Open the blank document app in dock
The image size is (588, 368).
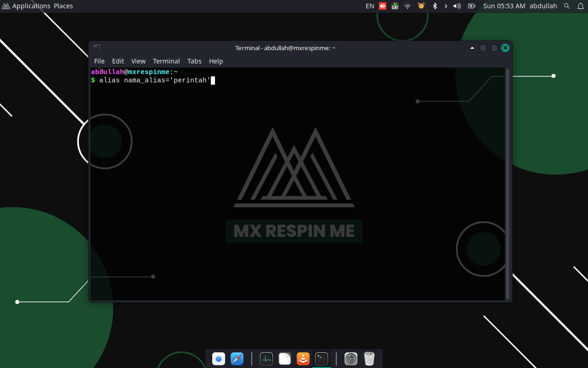tap(285, 359)
